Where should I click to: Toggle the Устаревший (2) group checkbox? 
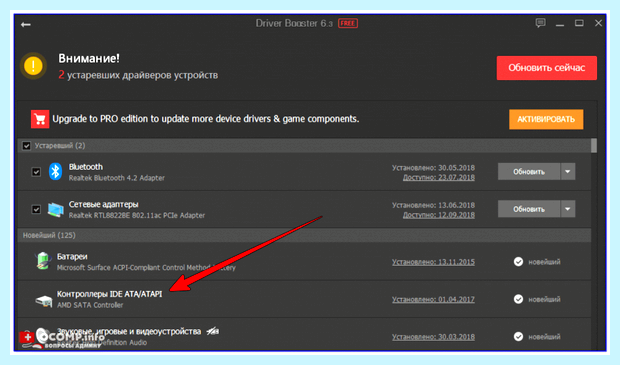click(26, 146)
